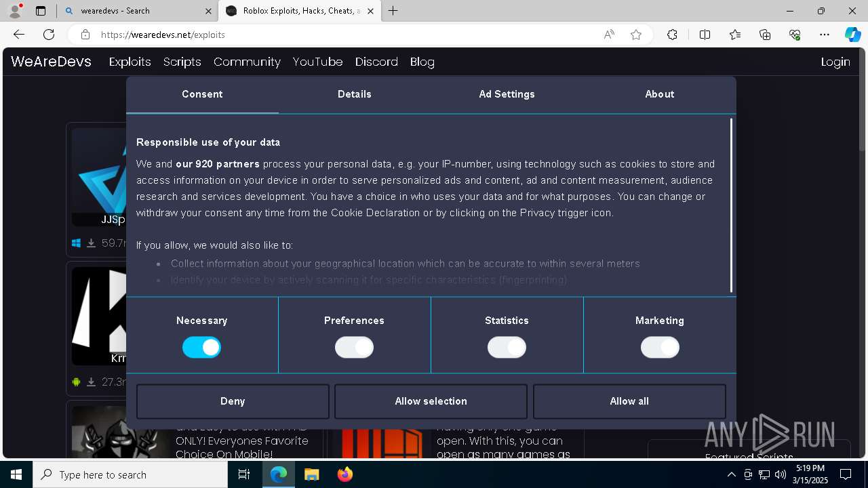Screen dimensions: 868x488
Task: Open Collections icon in toolbar
Action: (765, 35)
